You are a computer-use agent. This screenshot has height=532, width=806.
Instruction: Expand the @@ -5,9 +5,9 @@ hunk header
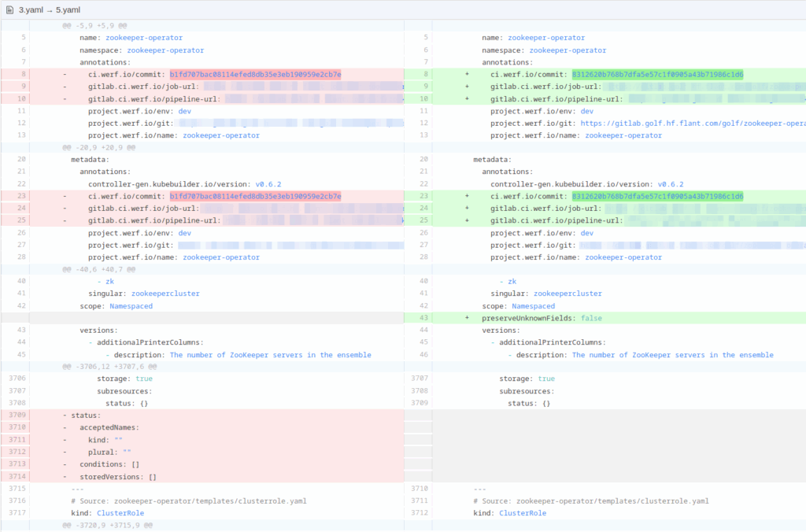[x=94, y=26]
